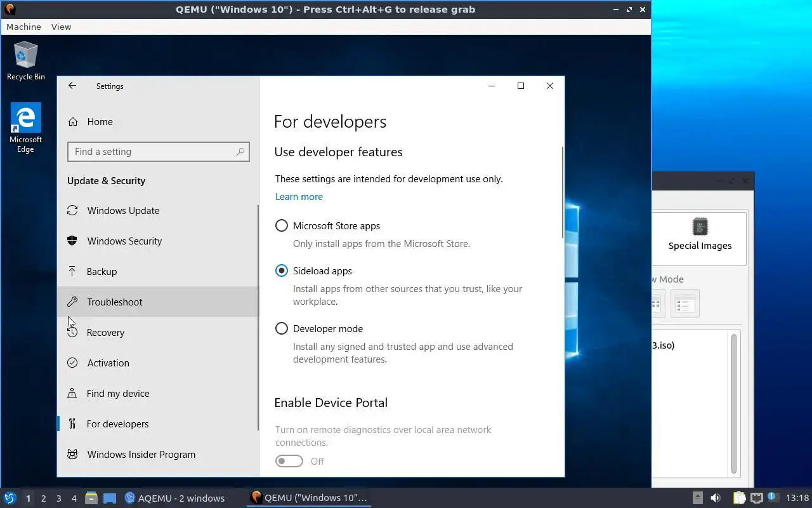Click the Home icon in Settings sidebar
Image resolution: width=812 pixels, height=508 pixels.
(73, 122)
